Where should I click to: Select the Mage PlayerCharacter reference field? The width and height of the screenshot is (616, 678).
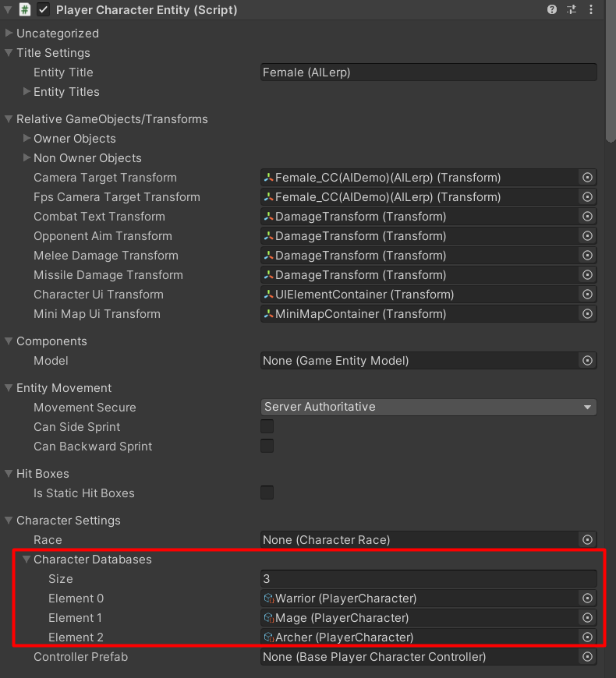pos(421,617)
